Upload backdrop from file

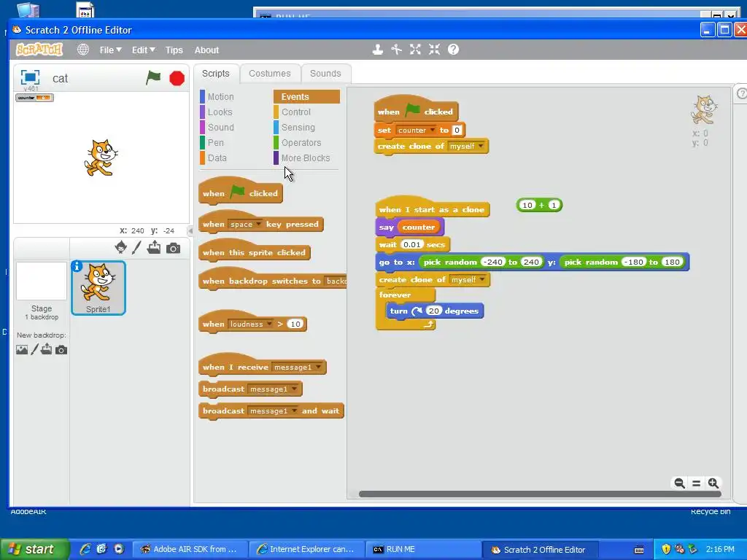click(x=46, y=350)
